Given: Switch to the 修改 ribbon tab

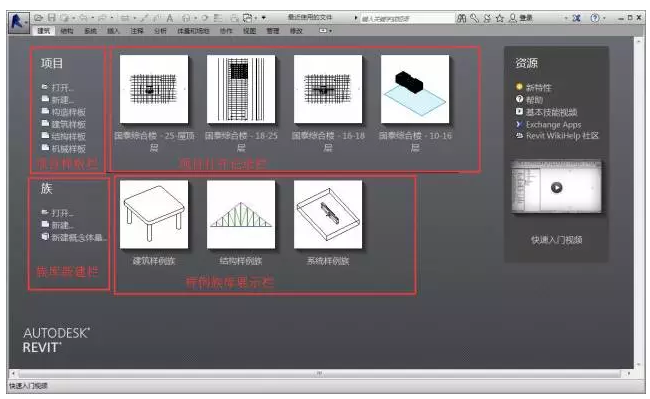Looking at the screenshot, I should click(296, 31).
